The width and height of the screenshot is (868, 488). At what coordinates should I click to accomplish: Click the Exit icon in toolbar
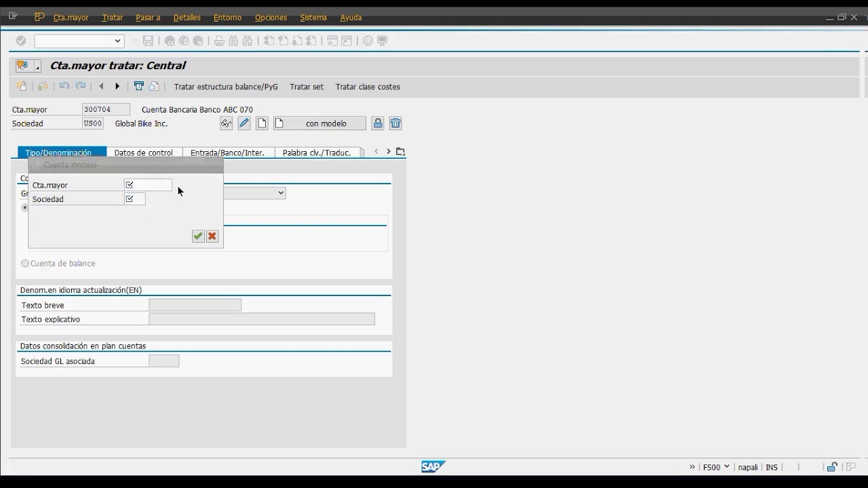click(184, 41)
